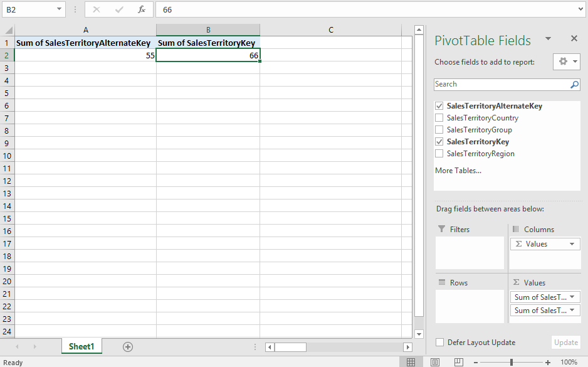Image resolution: width=588 pixels, height=367 pixels.
Task: Click the Rows area box
Action: click(470, 306)
